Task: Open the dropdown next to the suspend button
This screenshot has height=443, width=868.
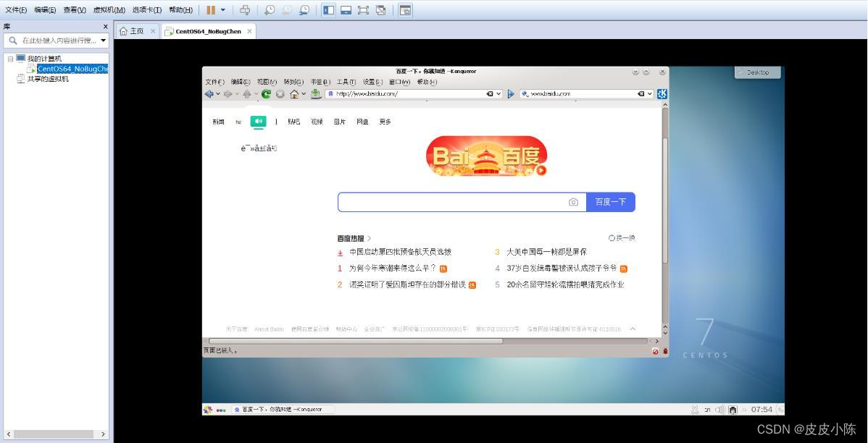Action: 223,9
